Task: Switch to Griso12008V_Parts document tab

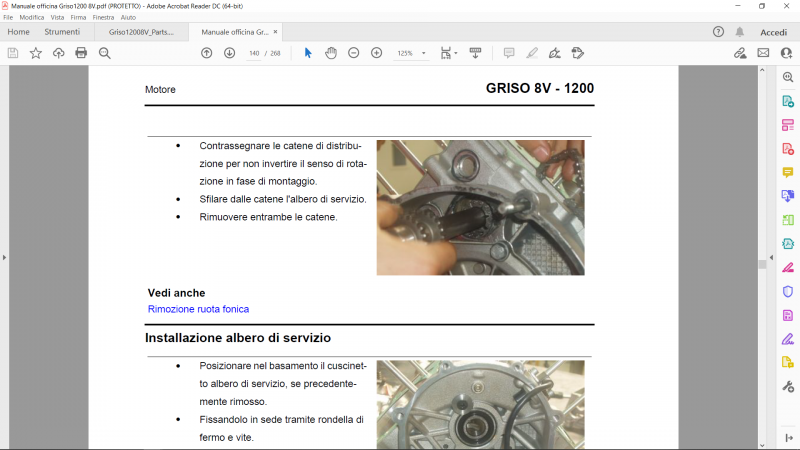Action: coord(141,32)
